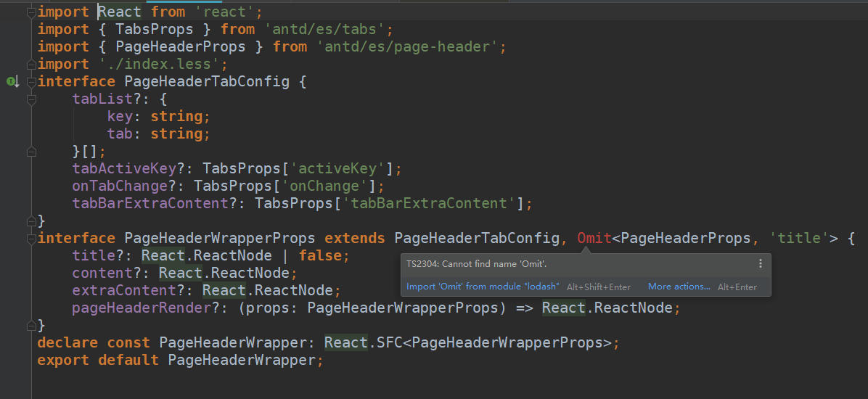The width and height of the screenshot is (868, 399).
Task: Click PageHeaderProps in the import statement
Action: [181, 47]
